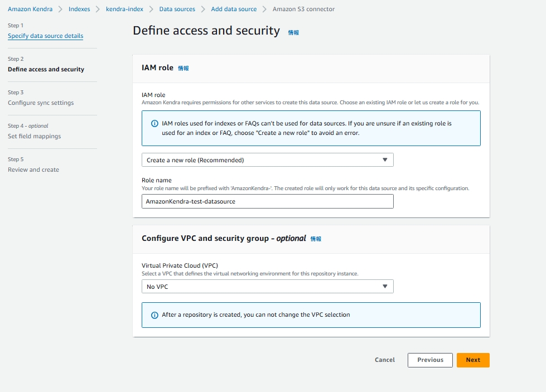Cancel the data source setup
Screen dimensions: 546x392
(x=385, y=360)
